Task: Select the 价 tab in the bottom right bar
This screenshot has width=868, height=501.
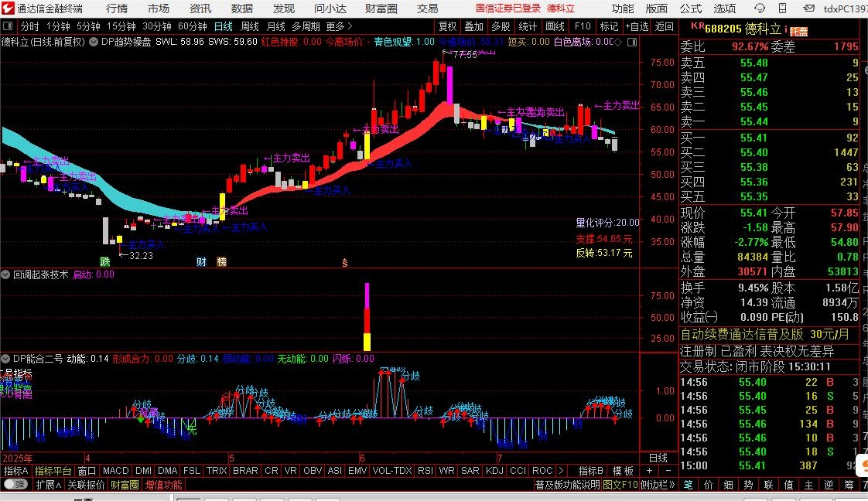Action: [x=709, y=485]
